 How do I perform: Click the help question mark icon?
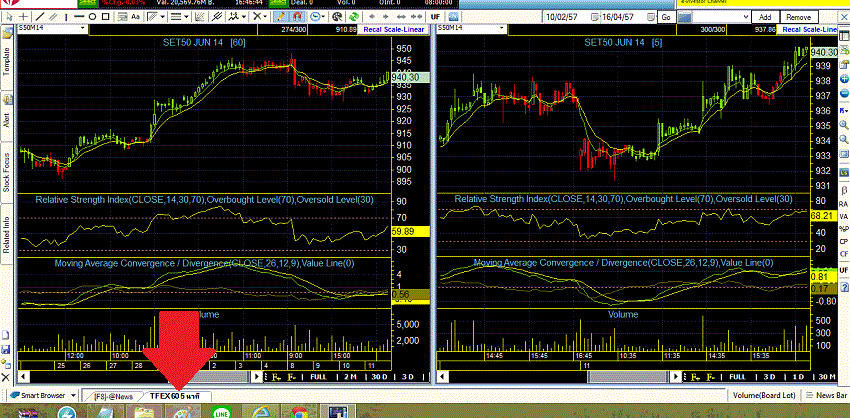[x=844, y=287]
